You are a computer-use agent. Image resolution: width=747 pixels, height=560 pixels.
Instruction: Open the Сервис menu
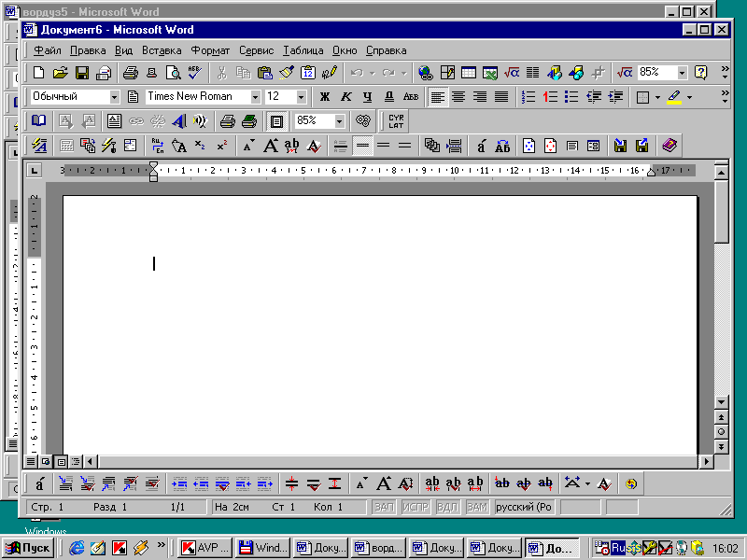point(256,50)
